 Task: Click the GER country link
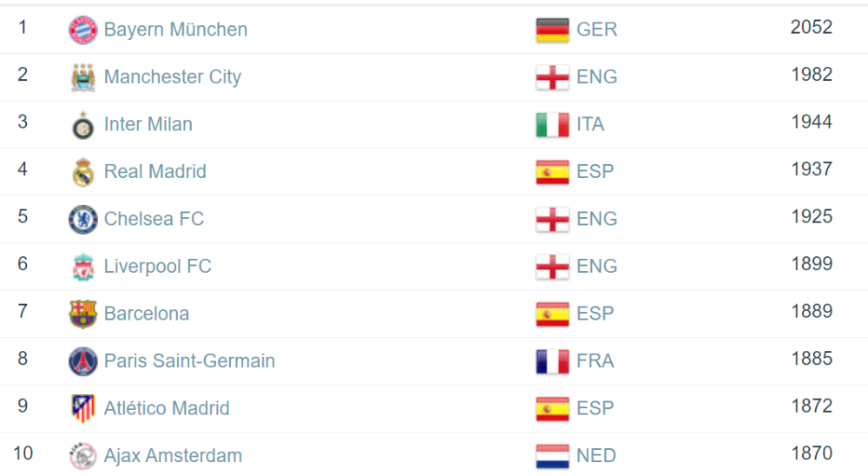pyautogui.click(x=597, y=30)
